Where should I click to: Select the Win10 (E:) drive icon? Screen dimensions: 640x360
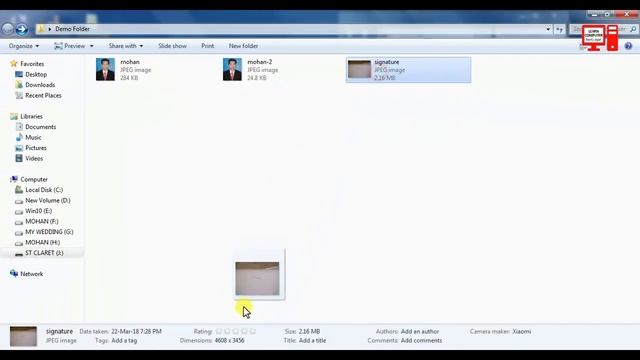click(x=19, y=211)
